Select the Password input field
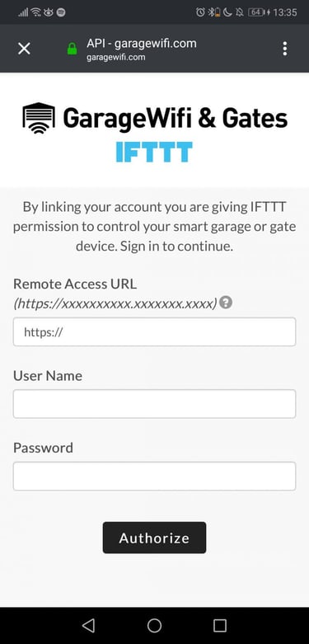This screenshot has height=644, width=309. point(154,476)
